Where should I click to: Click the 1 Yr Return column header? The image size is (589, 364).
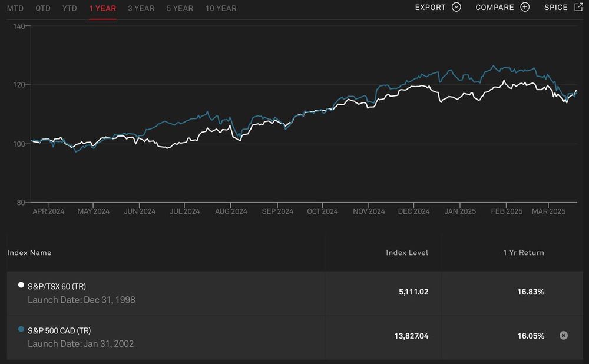[524, 253]
